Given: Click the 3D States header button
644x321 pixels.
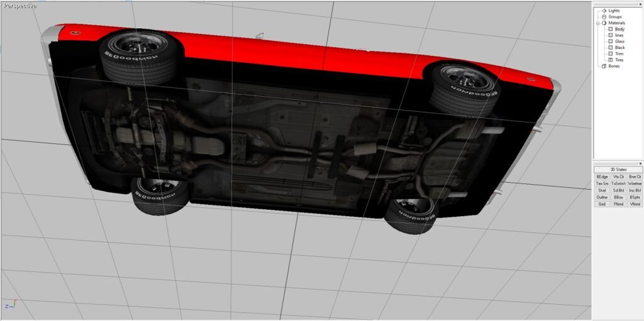Looking at the screenshot, I should tap(618, 170).
